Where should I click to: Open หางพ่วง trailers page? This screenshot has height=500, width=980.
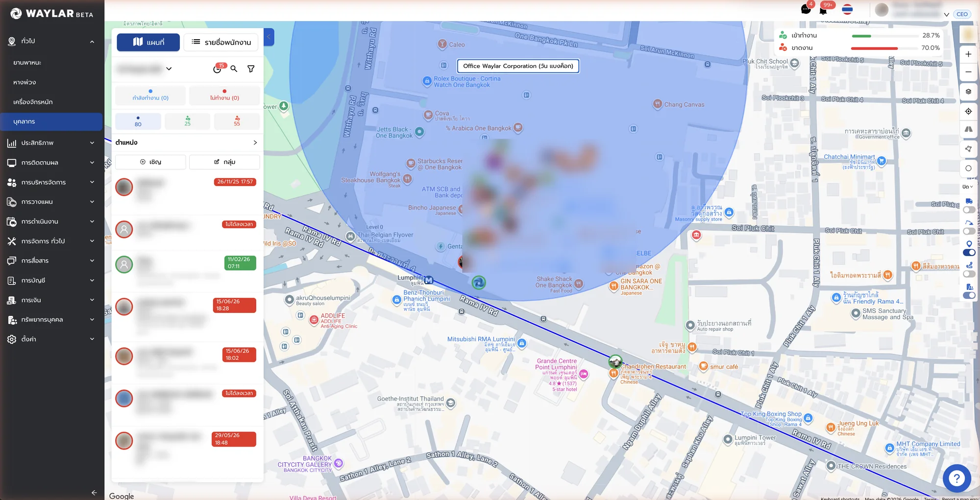tap(51, 82)
